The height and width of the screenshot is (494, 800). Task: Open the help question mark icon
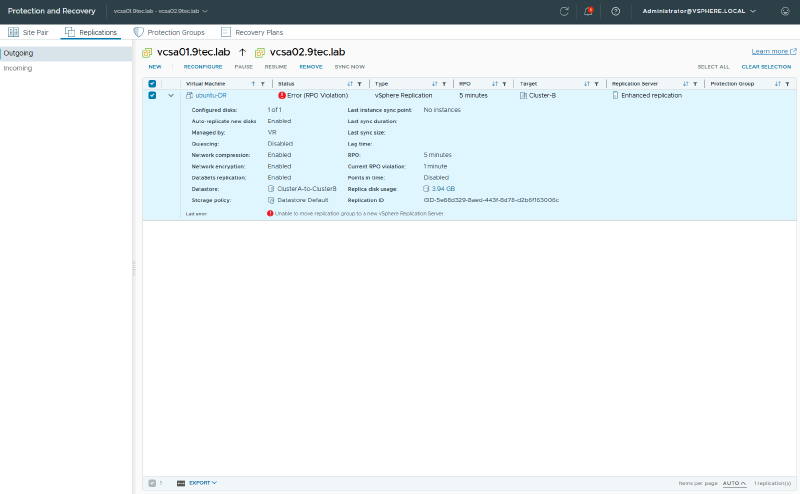tap(616, 11)
